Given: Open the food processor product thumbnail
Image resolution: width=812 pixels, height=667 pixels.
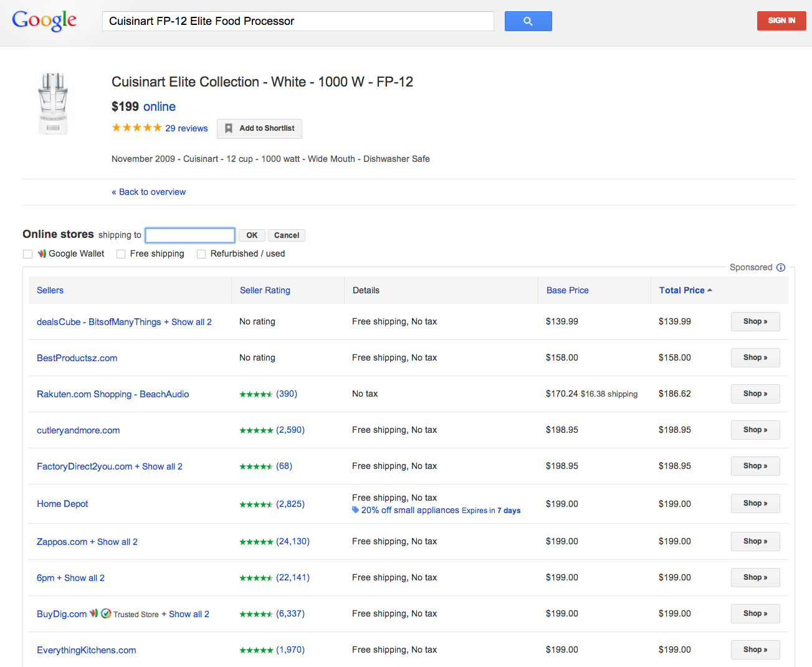Looking at the screenshot, I should pos(53,103).
